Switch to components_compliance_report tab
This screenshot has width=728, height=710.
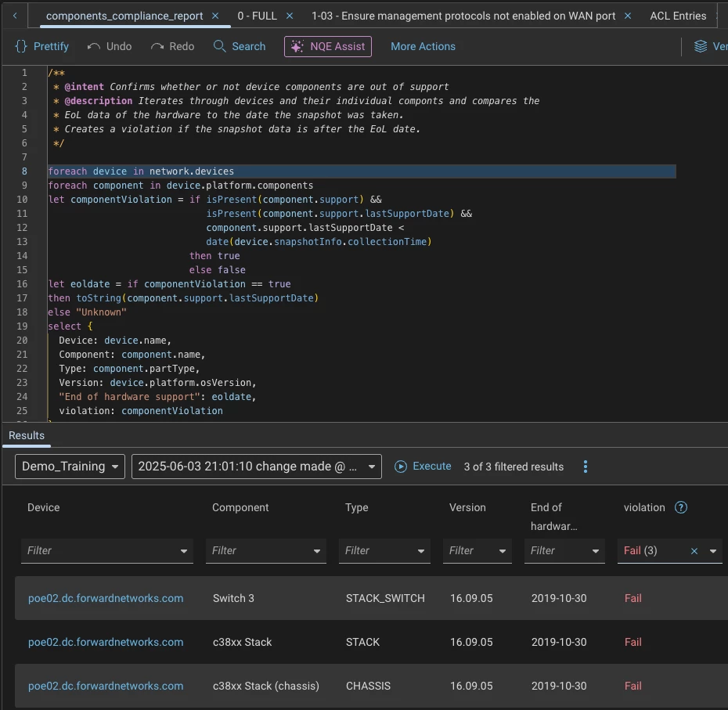pos(124,16)
